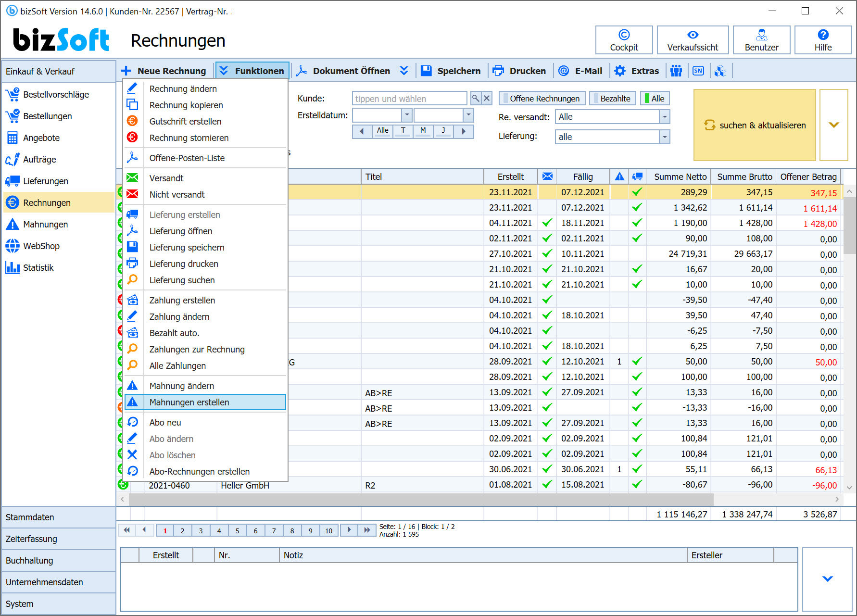Click the Bestellvorschläge cart icon in sidebar

13,94
